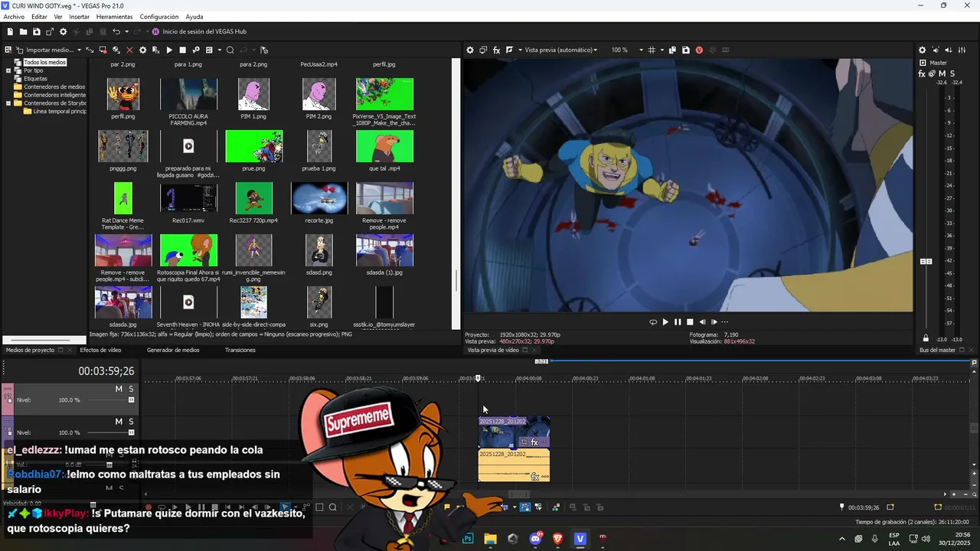Open the Brave browser in the taskbar
This screenshot has height=551, width=980.
(x=557, y=539)
